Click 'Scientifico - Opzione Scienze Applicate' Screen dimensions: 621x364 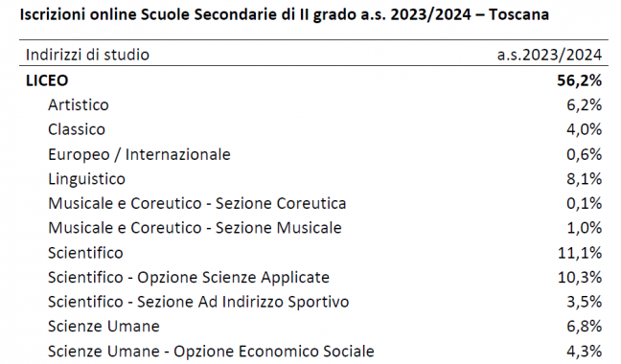pos(189,278)
